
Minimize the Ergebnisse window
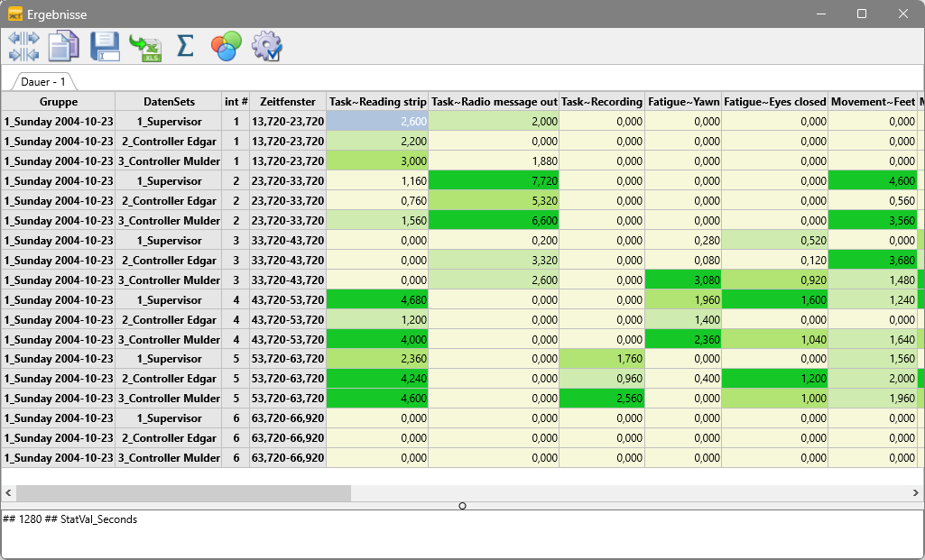point(820,14)
